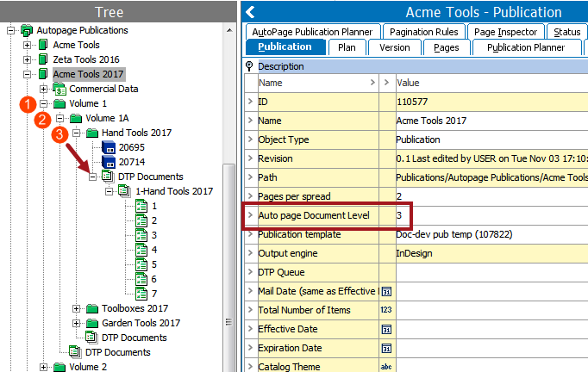588x372 pixels.
Task: Open the Publication Planner tab
Action: (x=526, y=47)
